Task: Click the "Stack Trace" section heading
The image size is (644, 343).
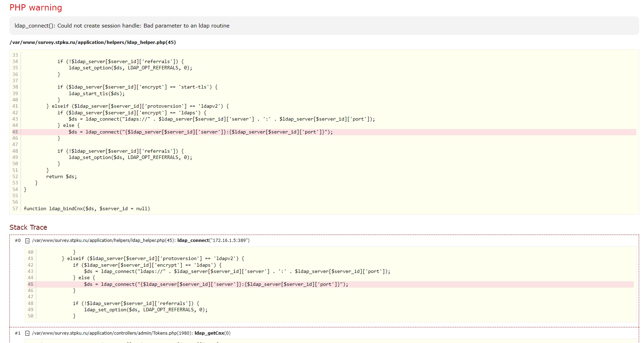Action: tap(28, 227)
